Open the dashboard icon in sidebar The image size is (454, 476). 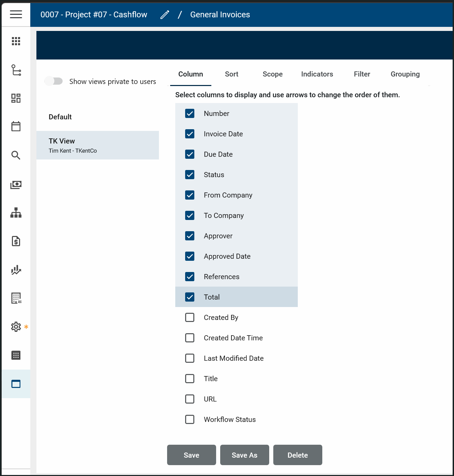(16, 98)
